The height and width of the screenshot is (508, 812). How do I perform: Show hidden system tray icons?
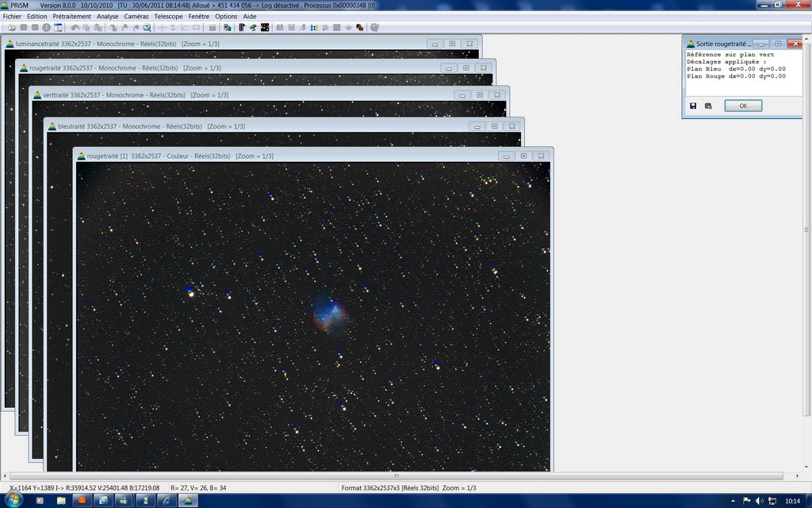(733, 501)
